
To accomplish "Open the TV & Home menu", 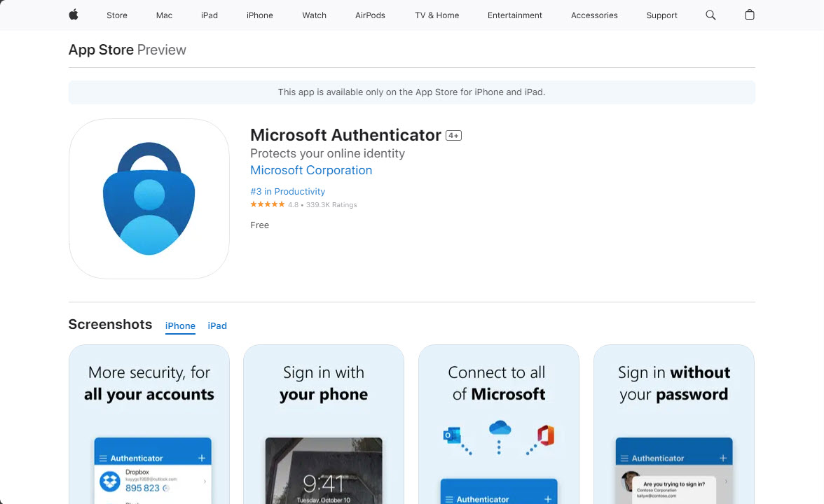I will pos(437,15).
